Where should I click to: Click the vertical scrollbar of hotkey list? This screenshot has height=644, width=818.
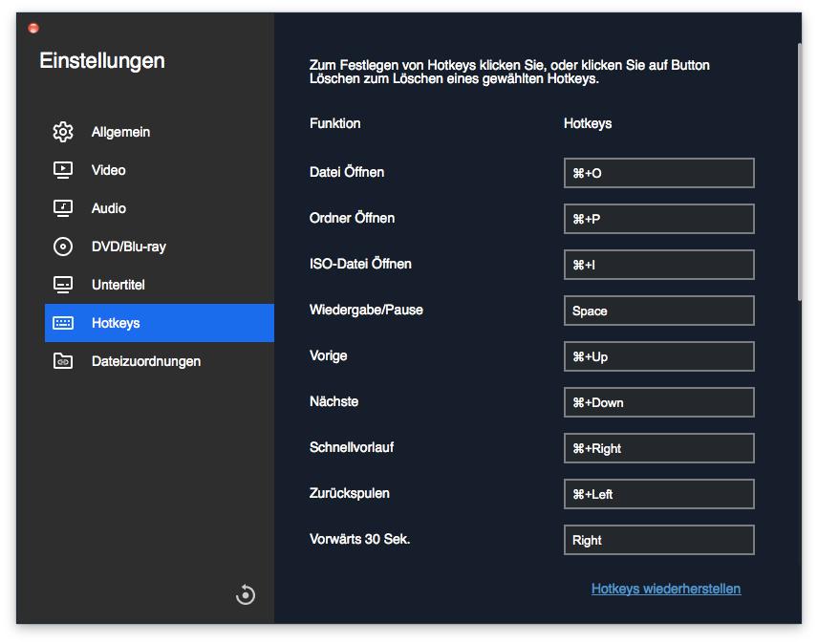[799, 172]
